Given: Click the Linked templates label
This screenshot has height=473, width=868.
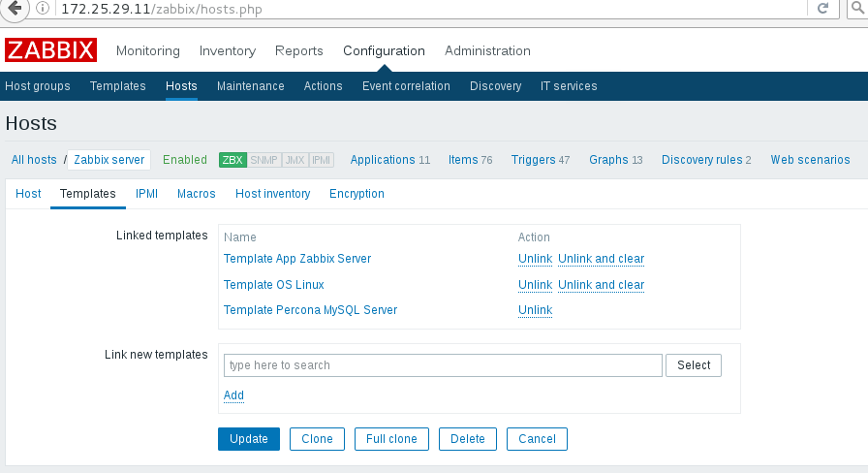Looking at the screenshot, I should tap(162, 236).
